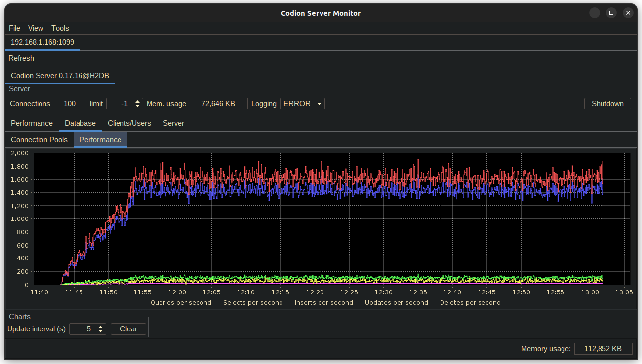Image resolution: width=642 pixels, height=364 pixels.
Task: Clear the performance charts
Action: [128, 328]
